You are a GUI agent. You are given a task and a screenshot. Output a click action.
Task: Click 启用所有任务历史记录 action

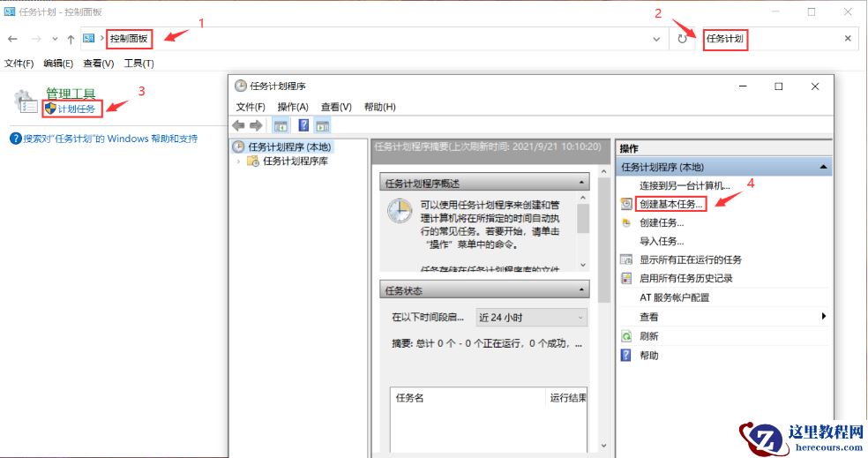pos(686,278)
